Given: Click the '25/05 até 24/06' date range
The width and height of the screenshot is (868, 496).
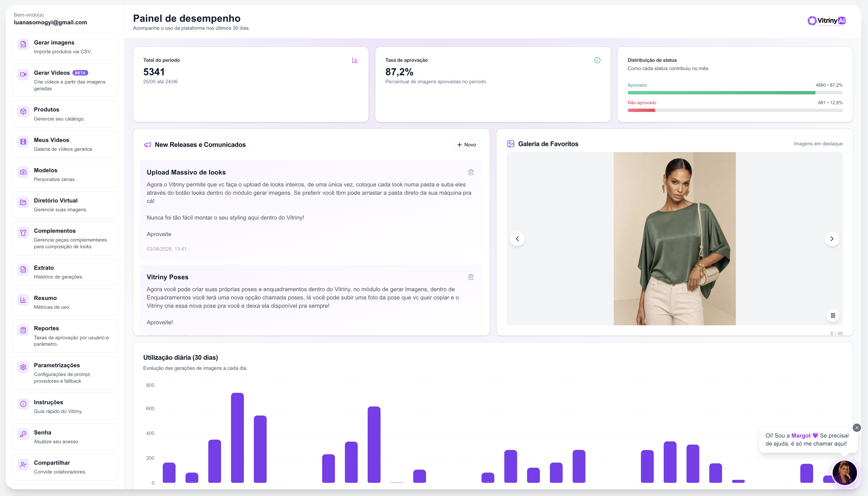Looking at the screenshot, I should (160, 82).
